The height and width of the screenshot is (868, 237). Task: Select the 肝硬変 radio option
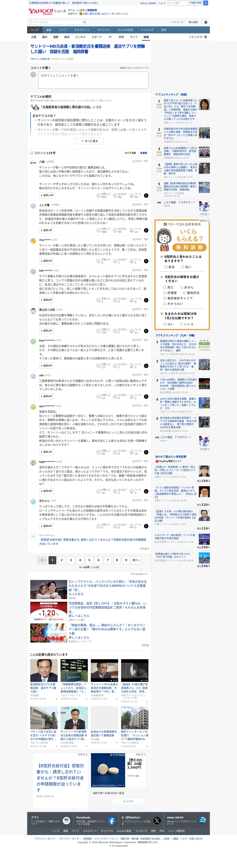(x=165, y=293)
